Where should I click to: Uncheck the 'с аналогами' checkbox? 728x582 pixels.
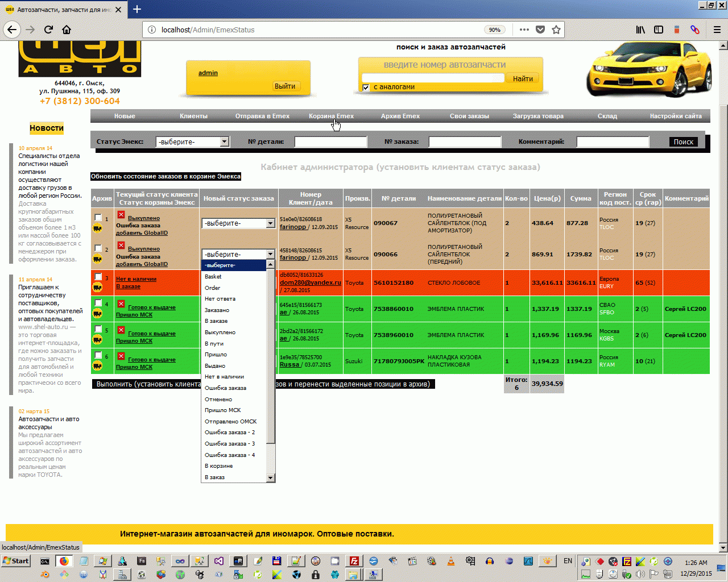[x=366, y=88]
